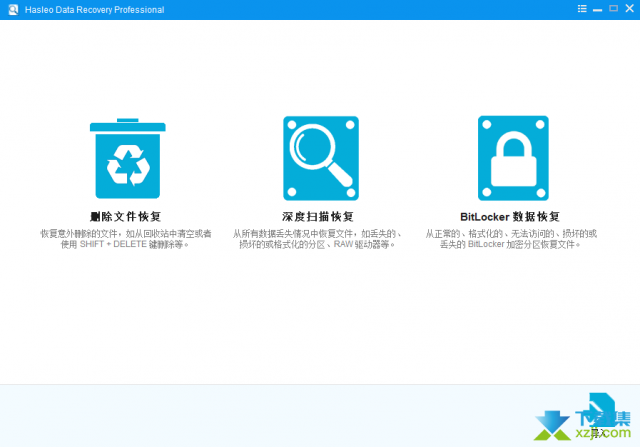Open the Deleted File Recovery trash icon
Screen dimensions: 640x447
[x=127, y=158]
